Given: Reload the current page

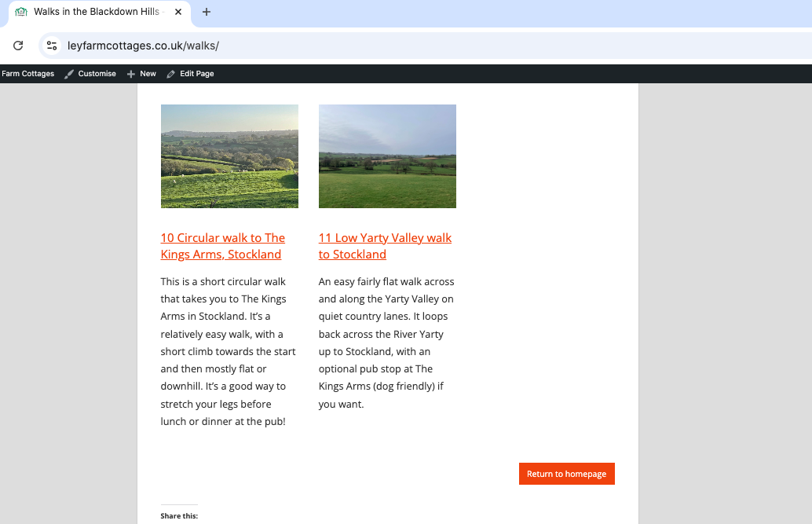Looking at the screenshot, I should pyautogui.click(x=18, y=46).
